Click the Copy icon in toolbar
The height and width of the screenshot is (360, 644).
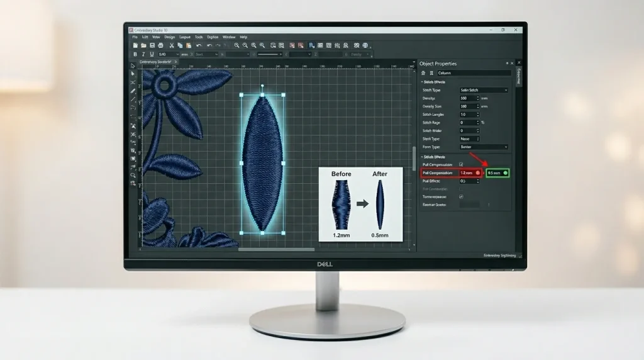[180, 45]
